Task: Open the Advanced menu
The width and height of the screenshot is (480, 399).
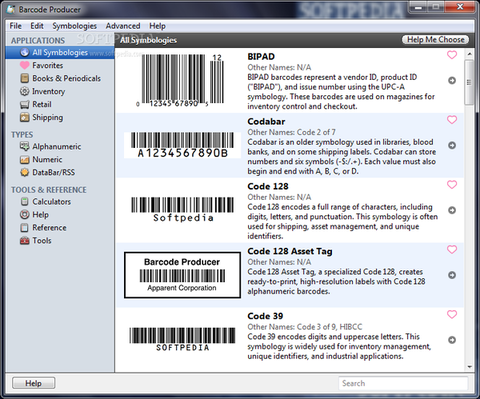Action: 123,26
